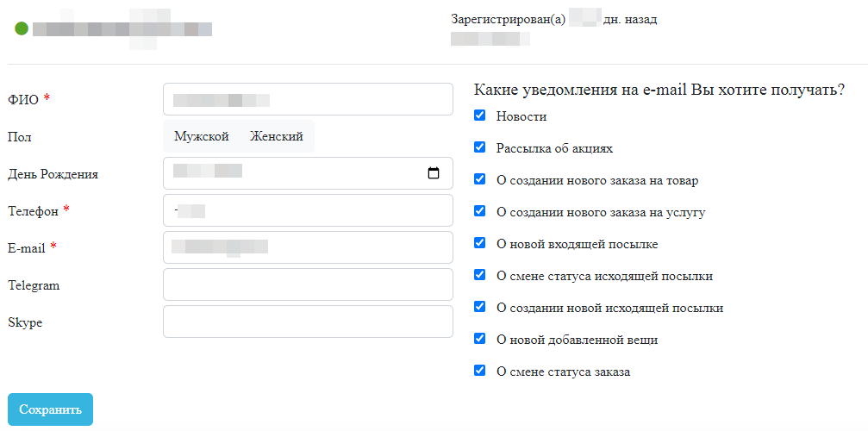Click the Skype input field

point(307,322)
